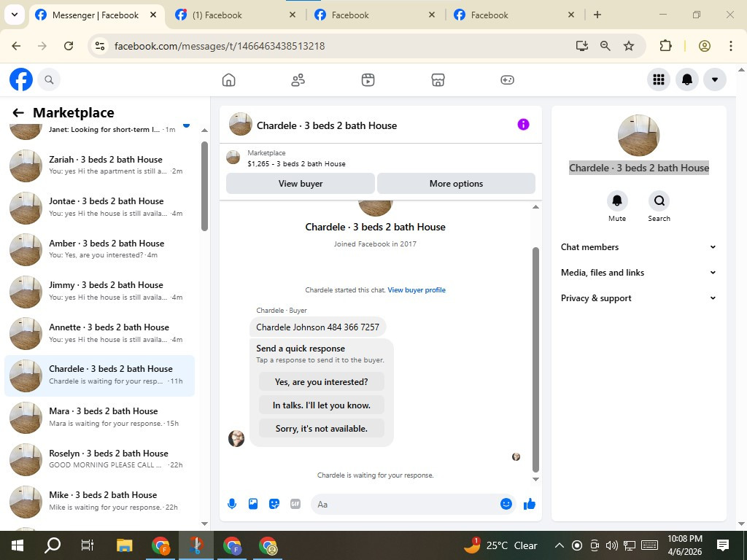
Task: Open the Mara conversation
Action: coord(99,417)
